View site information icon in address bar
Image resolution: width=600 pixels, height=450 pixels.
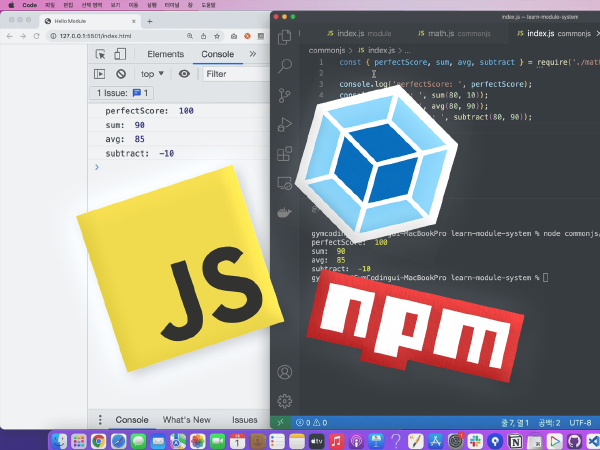[x=53, y=36]
